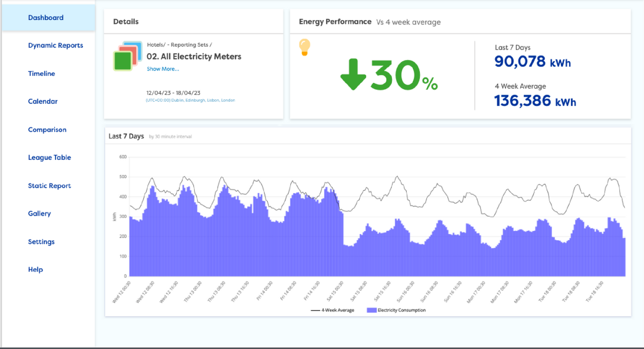Open Settings from the sidebar

point(41,242)
